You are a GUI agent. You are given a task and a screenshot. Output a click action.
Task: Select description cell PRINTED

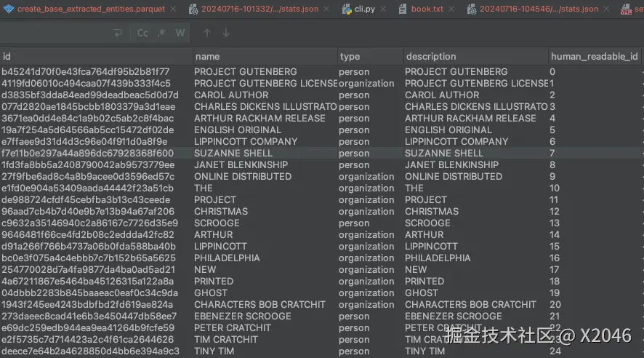point(424,281)
